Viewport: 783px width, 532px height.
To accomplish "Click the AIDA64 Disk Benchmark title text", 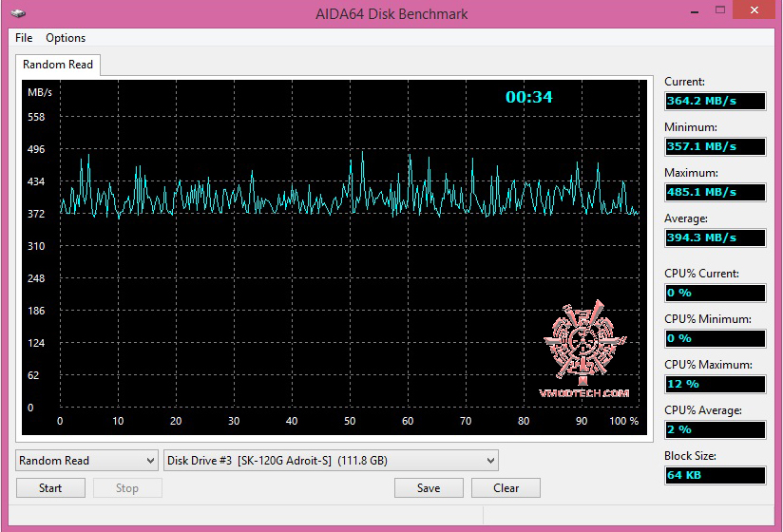I will point(391,14).
